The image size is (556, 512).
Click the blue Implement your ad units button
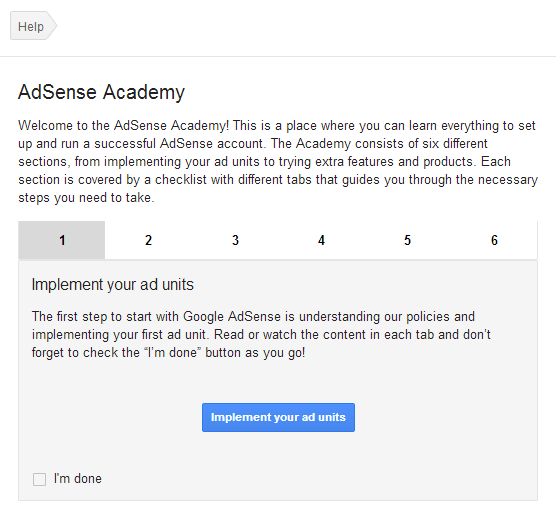[x=278, y=417]
